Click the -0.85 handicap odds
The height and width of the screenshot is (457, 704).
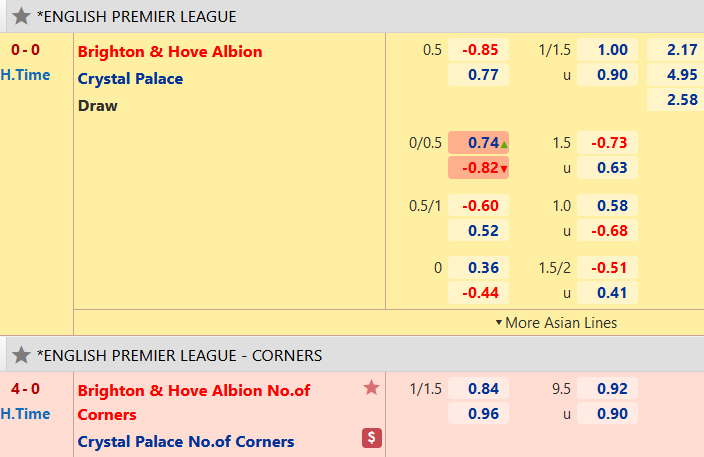(x=479, y=50)
